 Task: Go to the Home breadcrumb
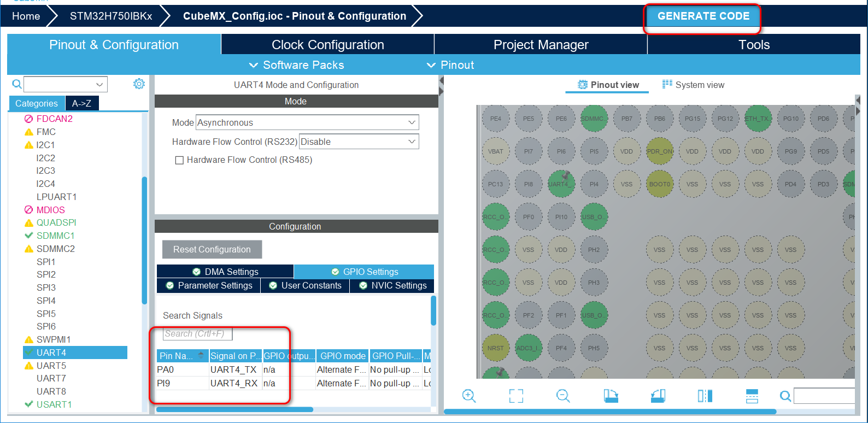point(26,16)
